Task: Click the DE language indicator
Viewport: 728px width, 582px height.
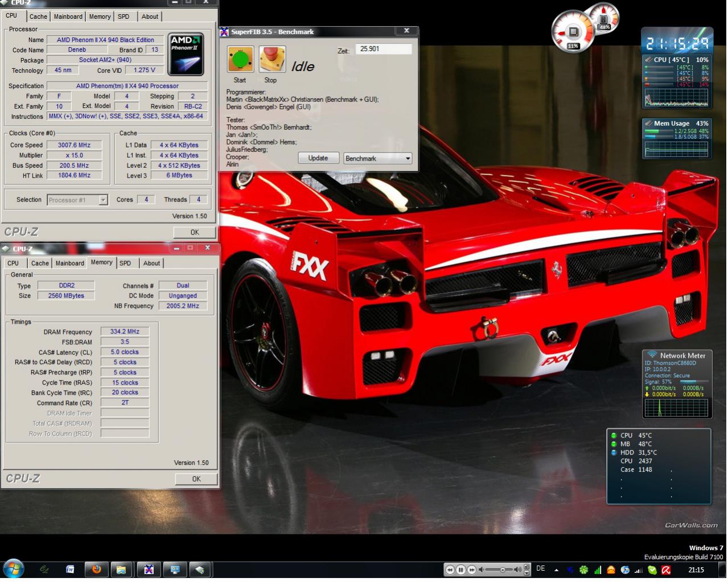Action: [541, 568]
